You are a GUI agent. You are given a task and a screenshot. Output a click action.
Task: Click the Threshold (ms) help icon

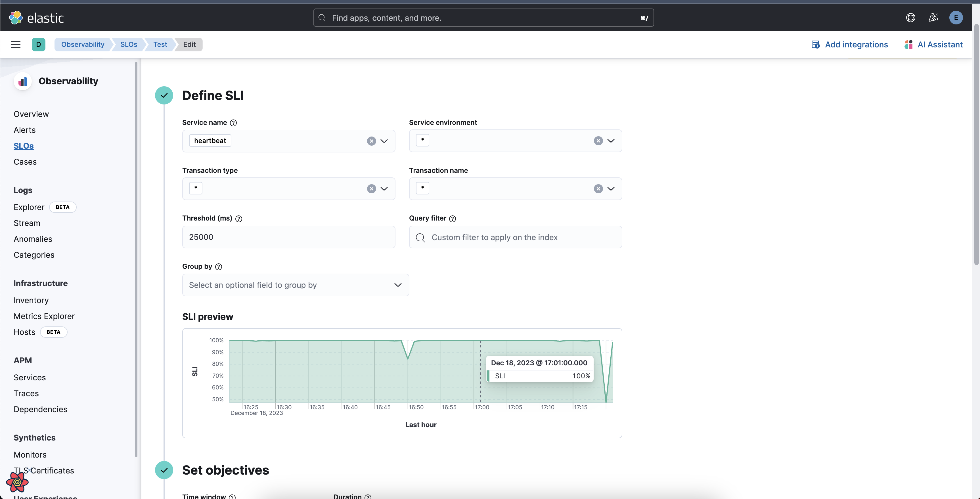coord(238,219)
